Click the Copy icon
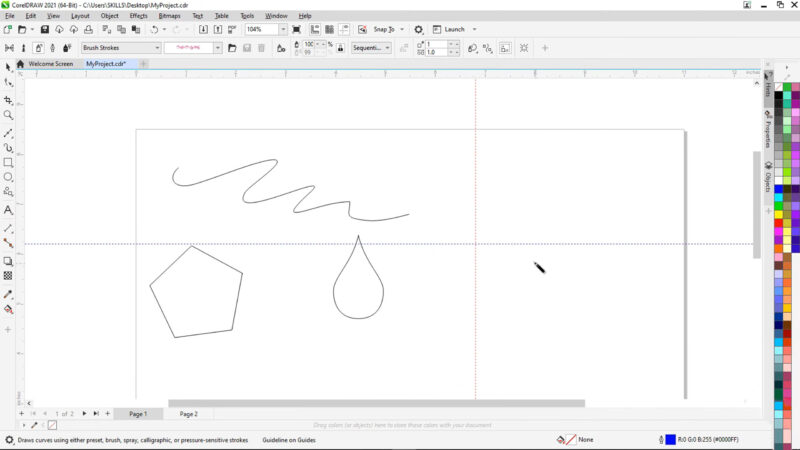The image size is (800, 450). point(121,30)
